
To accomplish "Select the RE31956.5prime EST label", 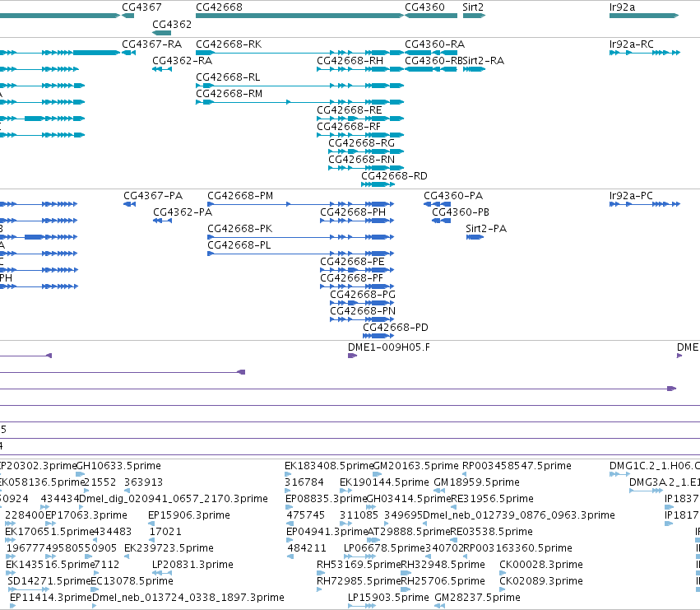I will [492, 499].
